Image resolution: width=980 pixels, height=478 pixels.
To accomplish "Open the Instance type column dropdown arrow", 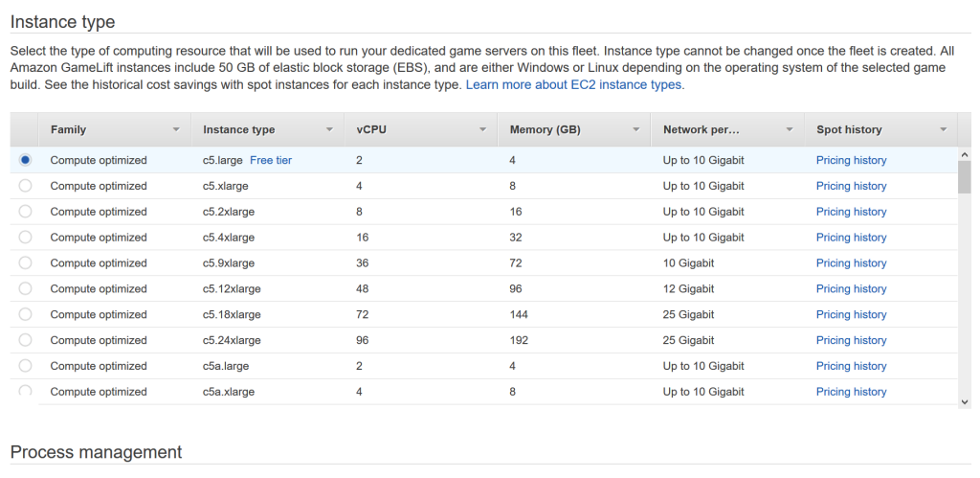I will (x=329, y=129).
